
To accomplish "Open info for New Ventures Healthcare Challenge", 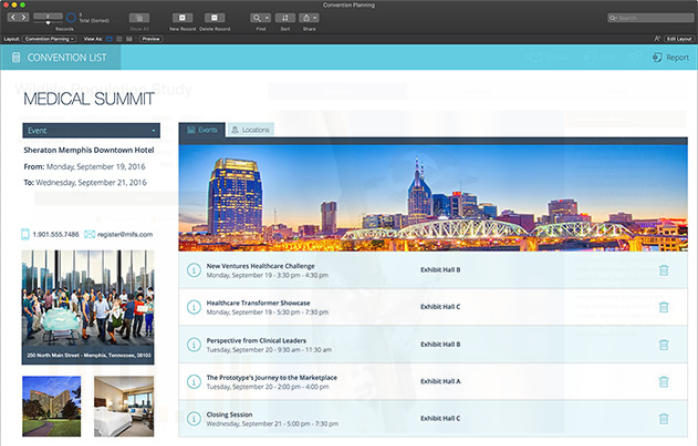I will click(194, 270).
